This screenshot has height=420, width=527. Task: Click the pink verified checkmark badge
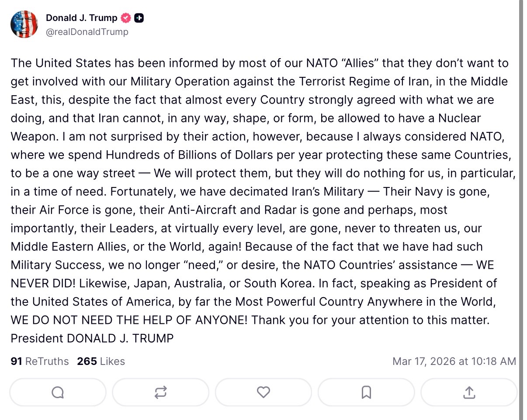[125, 17]
